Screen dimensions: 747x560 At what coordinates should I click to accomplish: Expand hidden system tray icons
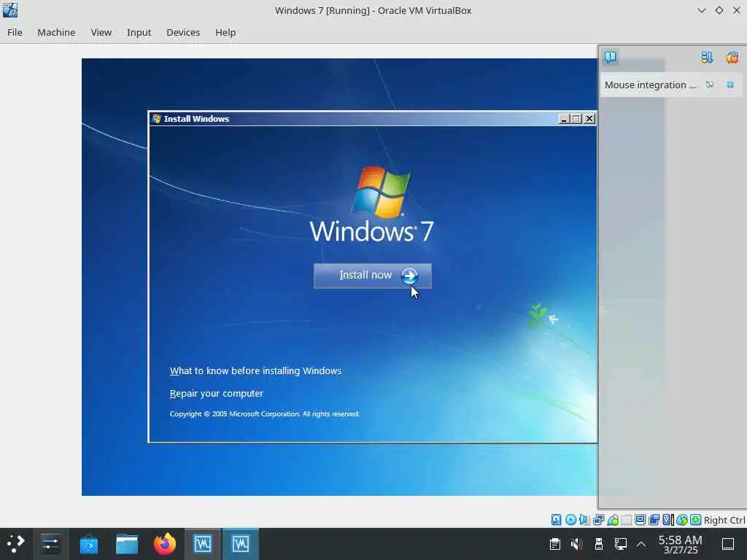tap(641, 544)
